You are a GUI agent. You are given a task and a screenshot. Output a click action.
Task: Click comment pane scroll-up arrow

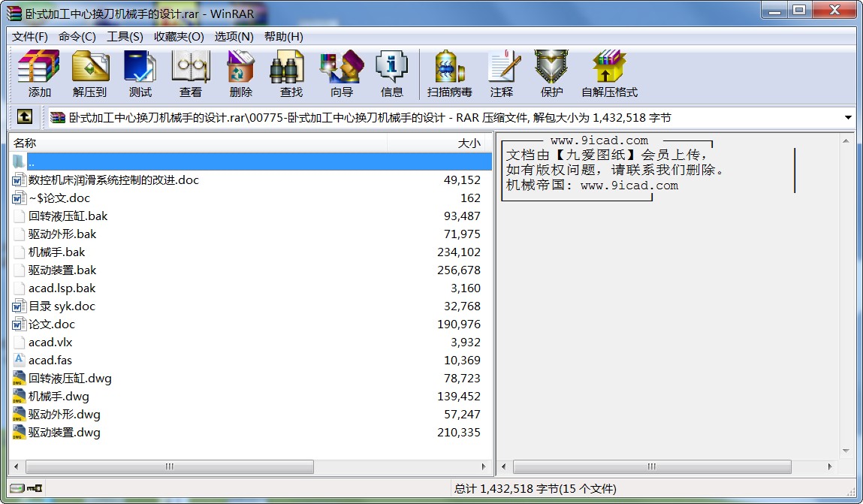846,141
